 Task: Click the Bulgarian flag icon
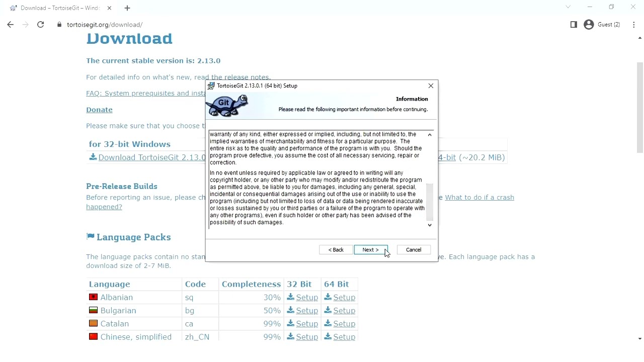point(93,310)
